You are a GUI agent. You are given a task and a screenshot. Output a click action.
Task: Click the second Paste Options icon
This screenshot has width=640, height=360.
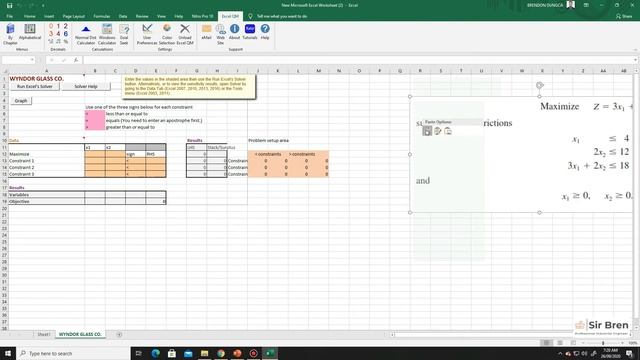438,131
